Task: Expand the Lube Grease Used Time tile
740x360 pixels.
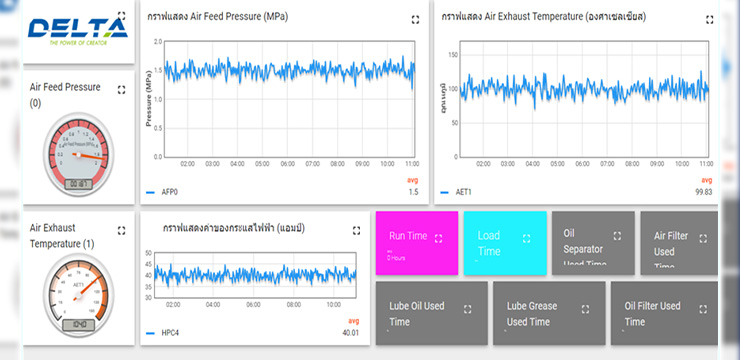Action: [585, 309]
